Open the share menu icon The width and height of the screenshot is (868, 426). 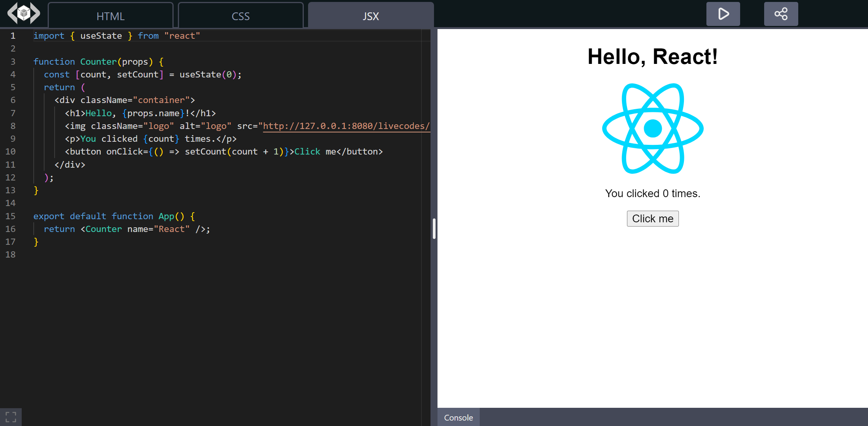781,14
